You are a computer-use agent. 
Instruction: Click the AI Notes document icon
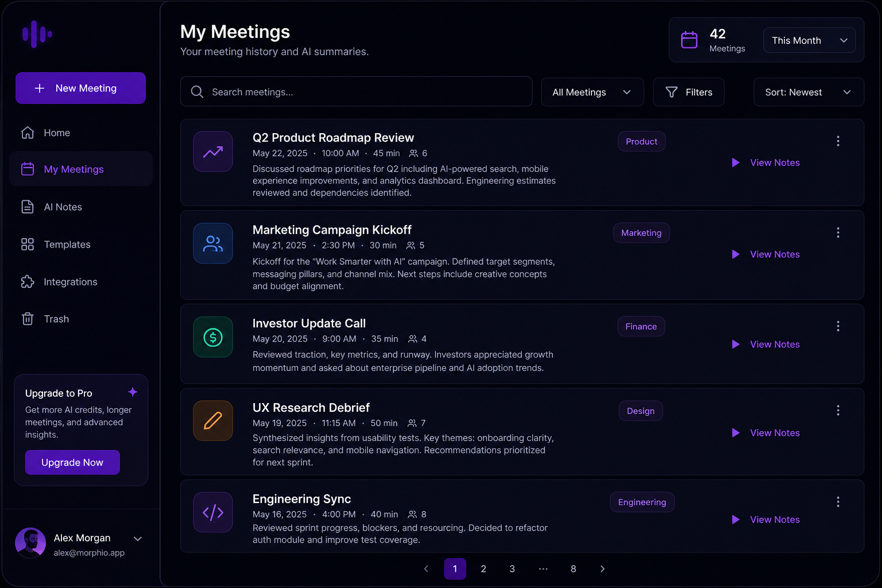coord(28,207)
